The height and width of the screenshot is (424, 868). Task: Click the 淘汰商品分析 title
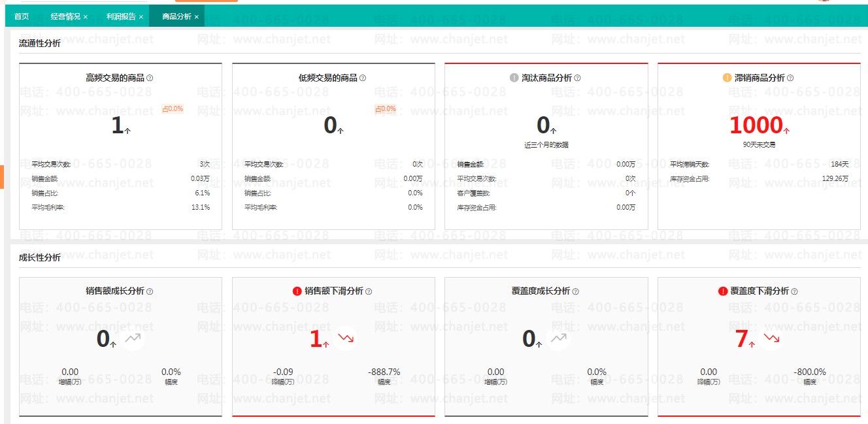tap(547, 78)
